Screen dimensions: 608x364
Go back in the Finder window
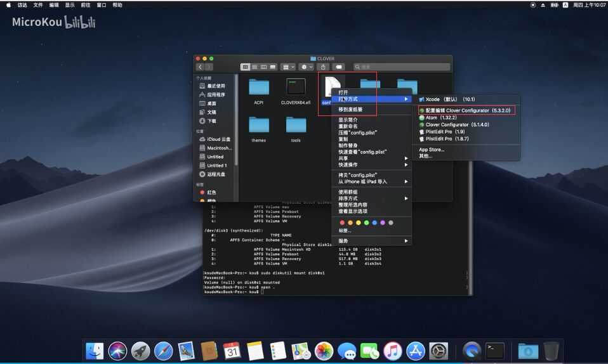(x=200, y=67)
